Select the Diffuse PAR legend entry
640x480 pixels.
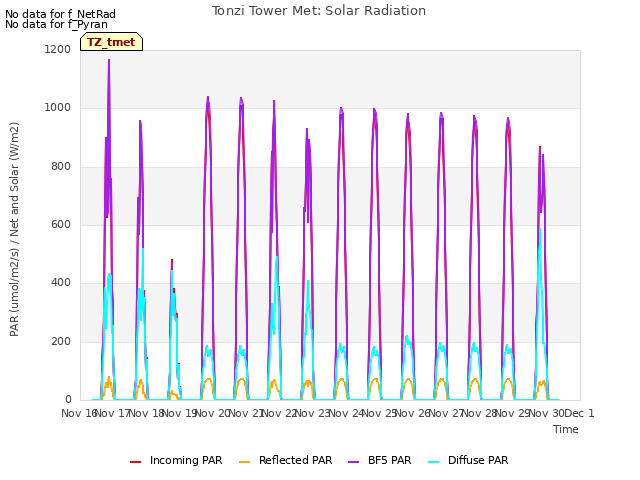468,460
